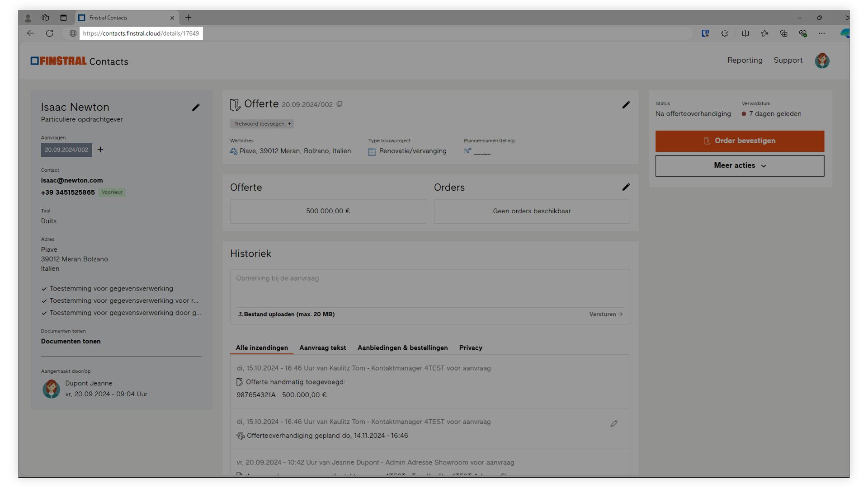Viewport: 868px width, 488px height.
Task: Click Planner-samenstelling N° value
Action: point(477,151)
